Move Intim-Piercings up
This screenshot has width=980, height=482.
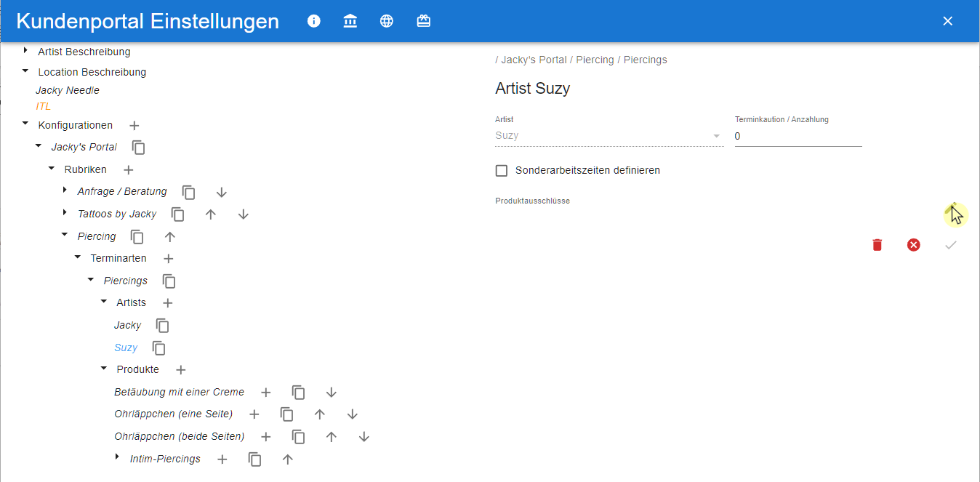coord(288,459)
